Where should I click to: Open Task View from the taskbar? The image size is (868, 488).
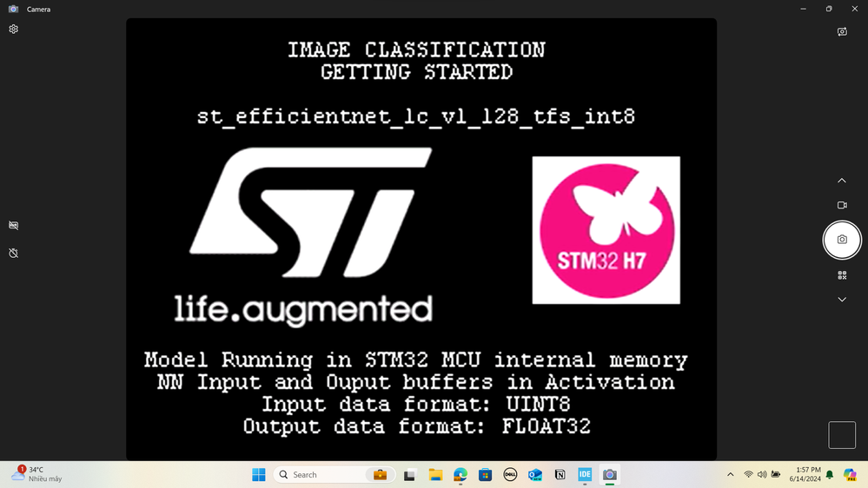409,475
